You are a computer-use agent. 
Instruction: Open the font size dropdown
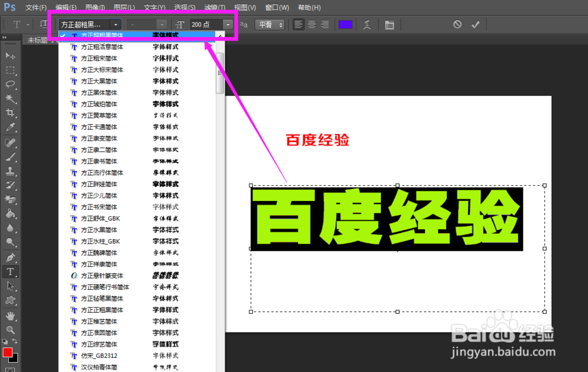tap(228, 24)
